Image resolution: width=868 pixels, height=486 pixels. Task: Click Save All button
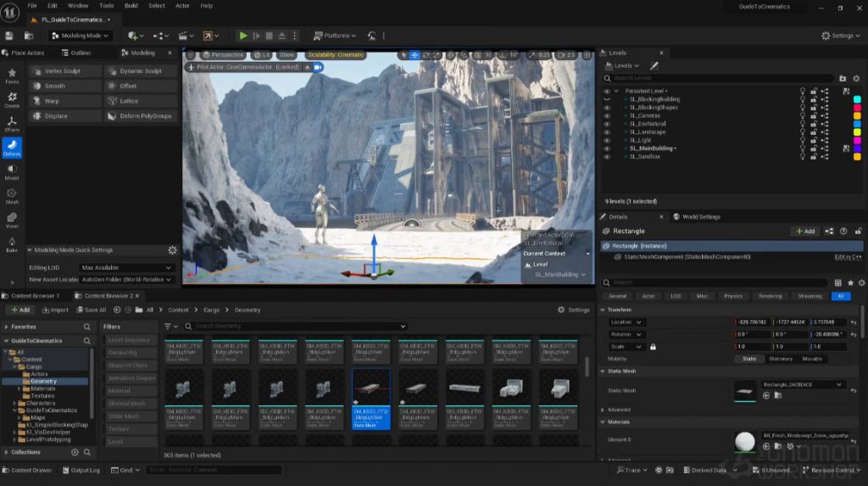click(92, 310)
